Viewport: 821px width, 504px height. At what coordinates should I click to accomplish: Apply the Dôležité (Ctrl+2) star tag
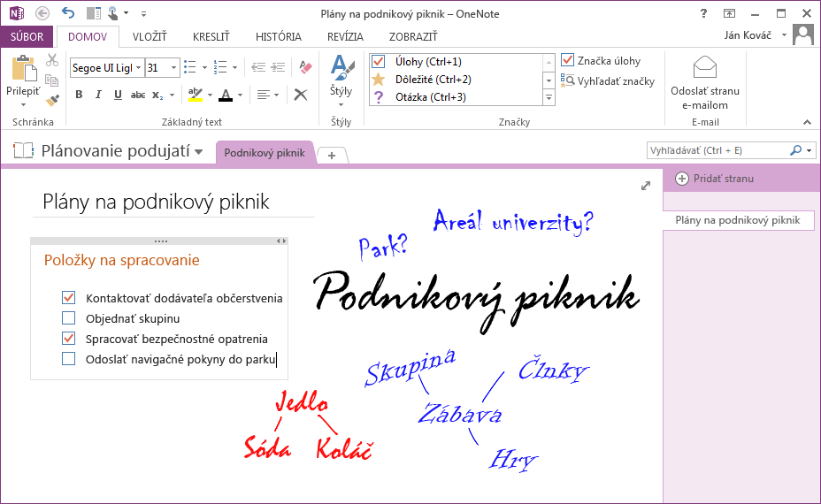click(457, 80)
